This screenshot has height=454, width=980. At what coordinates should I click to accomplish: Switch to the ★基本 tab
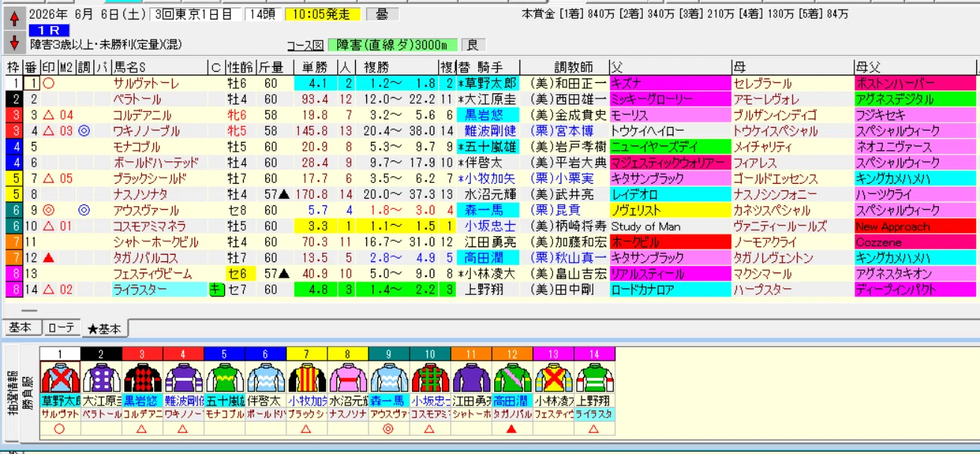coord(106,328)
